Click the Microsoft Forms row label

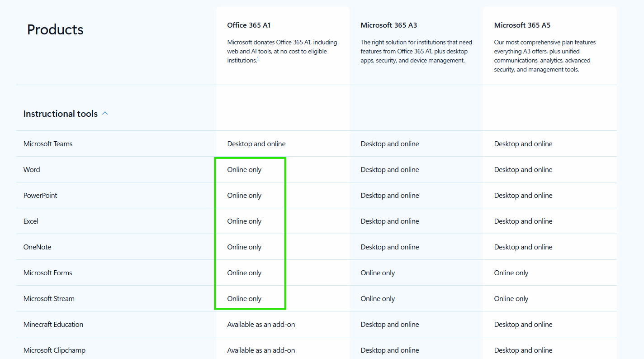(48, 273)
